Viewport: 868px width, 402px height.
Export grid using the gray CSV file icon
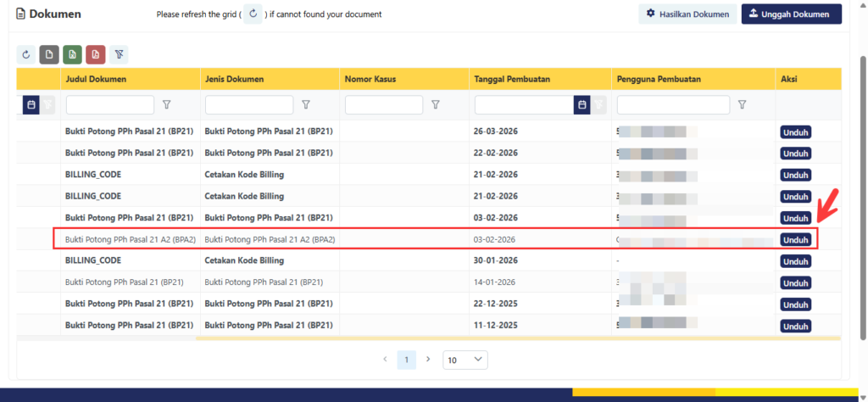coord(49,54)
